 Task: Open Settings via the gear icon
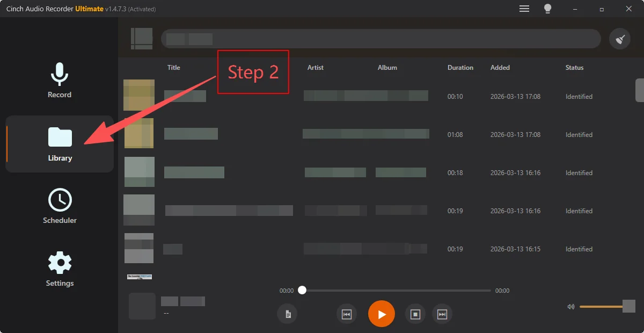coord(59,263)
